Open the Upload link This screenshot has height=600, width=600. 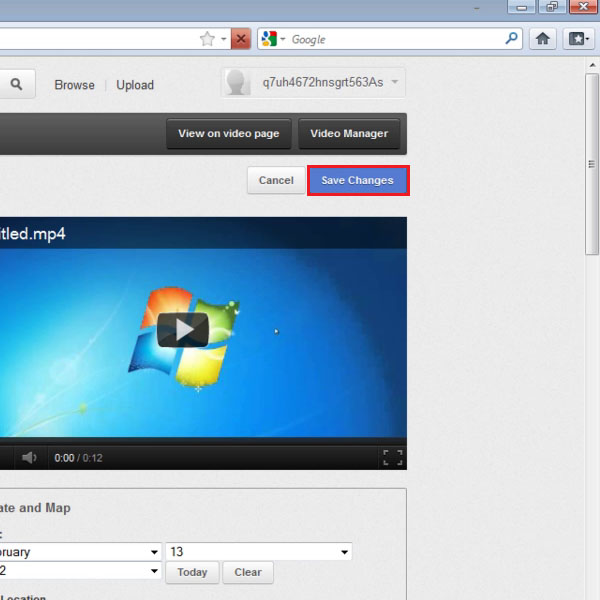click(x=135, y=85)
